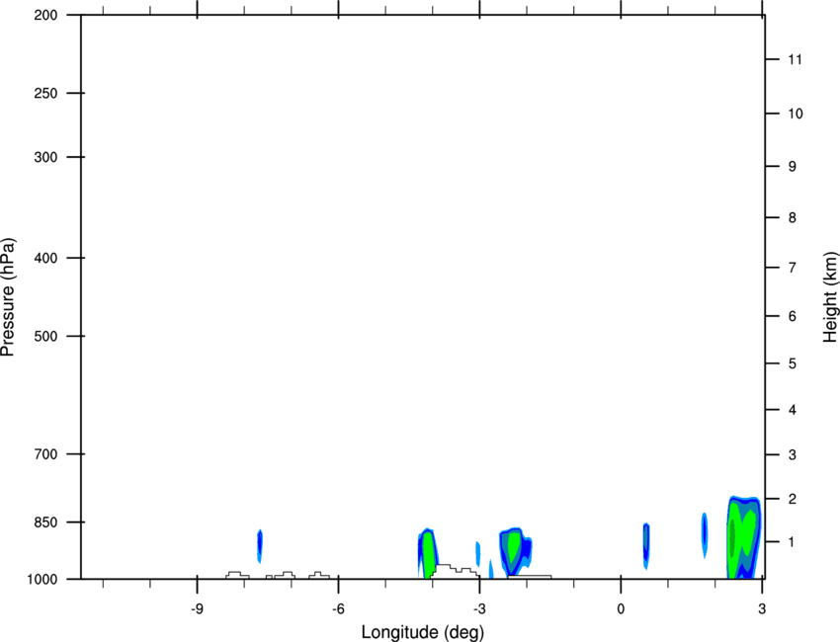
Task: Pick the 10 km height label
Action: 795,114
